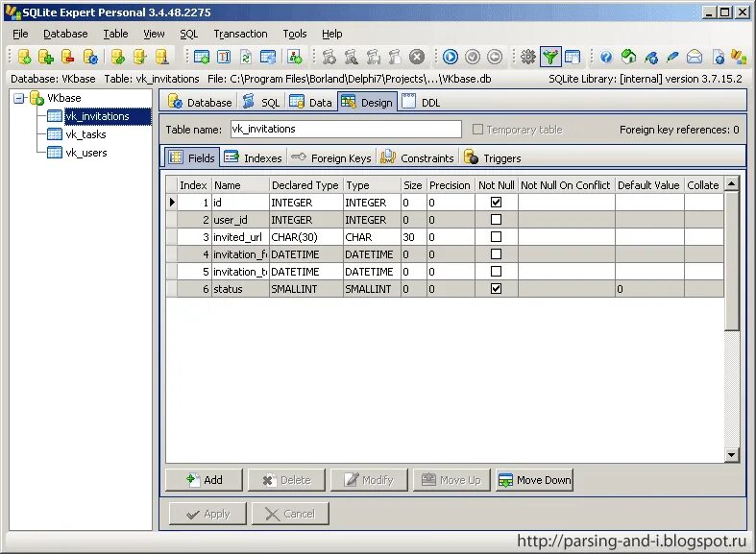
Task: Click into the Table name input field
Action: 346,129
